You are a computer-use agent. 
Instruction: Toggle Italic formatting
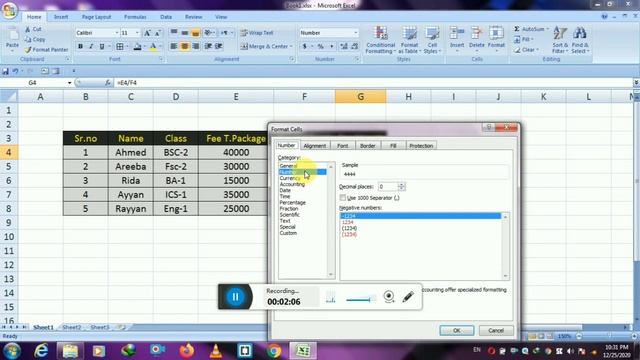coord(91,47)
